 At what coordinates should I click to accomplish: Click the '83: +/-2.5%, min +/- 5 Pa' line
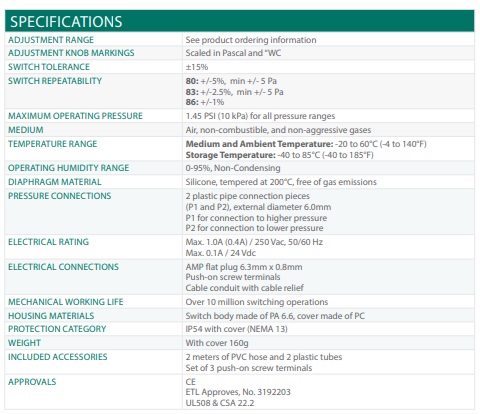pyautogui.click(x=234, y=92)
